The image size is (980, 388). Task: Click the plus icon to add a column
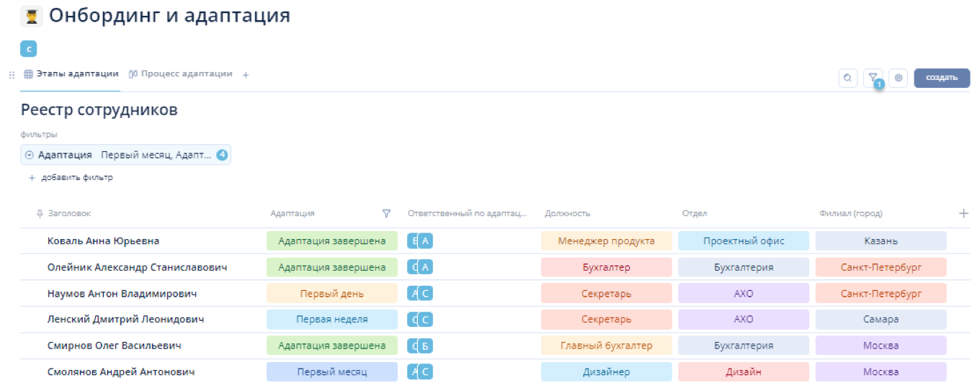pos(963,213)
